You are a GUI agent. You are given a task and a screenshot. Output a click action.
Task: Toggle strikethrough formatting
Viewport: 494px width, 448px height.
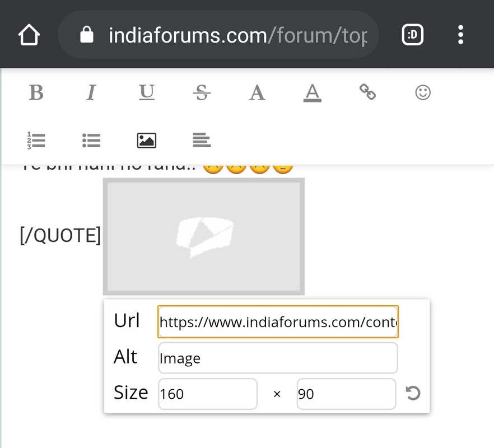(202, 92)
